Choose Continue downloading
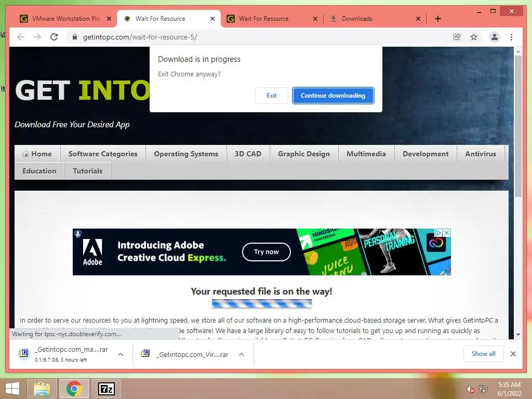 [333, 96]
